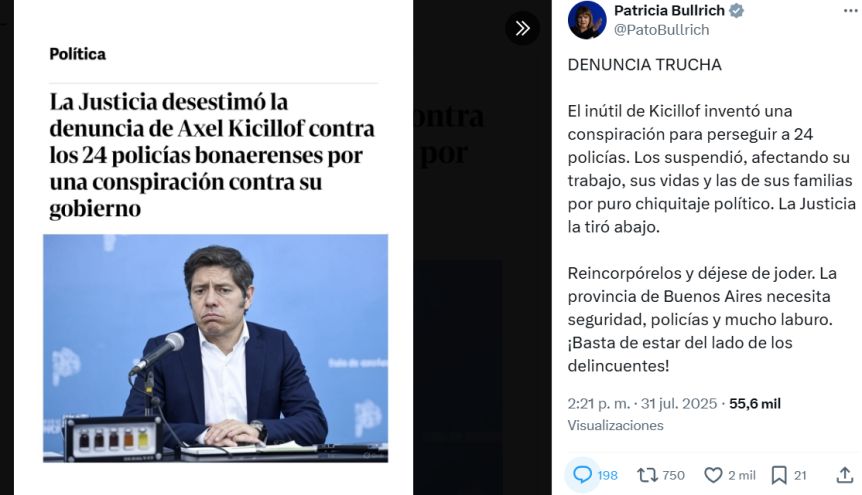Open Patricia Bullrich profile avatar
This screenshot has width=862, height=495.
[x=587, y=20]
